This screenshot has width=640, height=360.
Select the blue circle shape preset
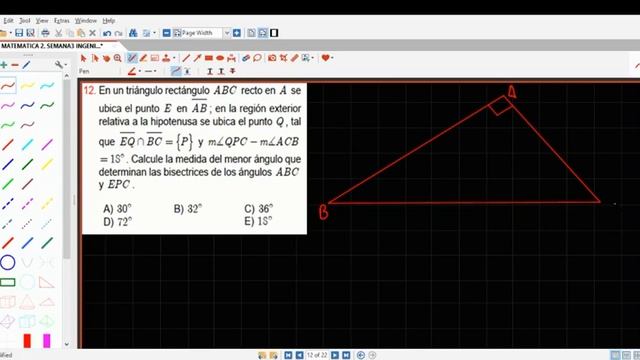click(7, 262)
